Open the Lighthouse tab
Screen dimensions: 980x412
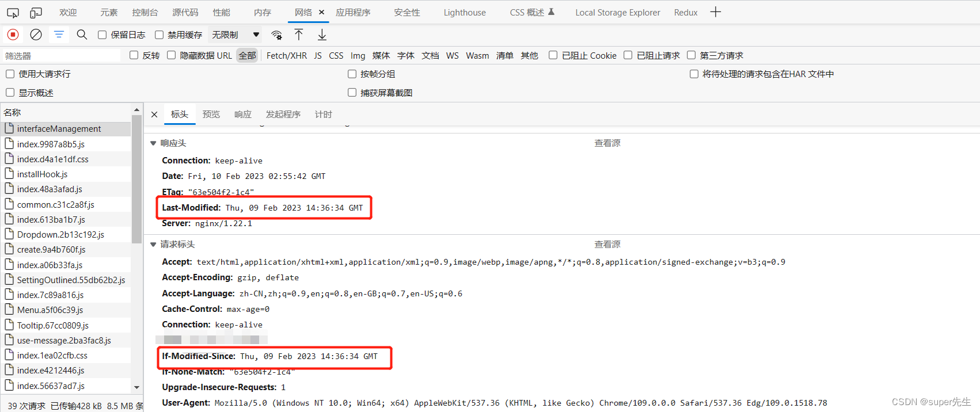tap(465, 12)
